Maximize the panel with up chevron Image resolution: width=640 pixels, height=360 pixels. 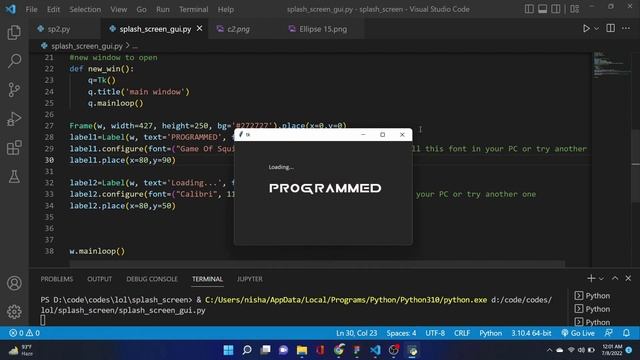615,278
